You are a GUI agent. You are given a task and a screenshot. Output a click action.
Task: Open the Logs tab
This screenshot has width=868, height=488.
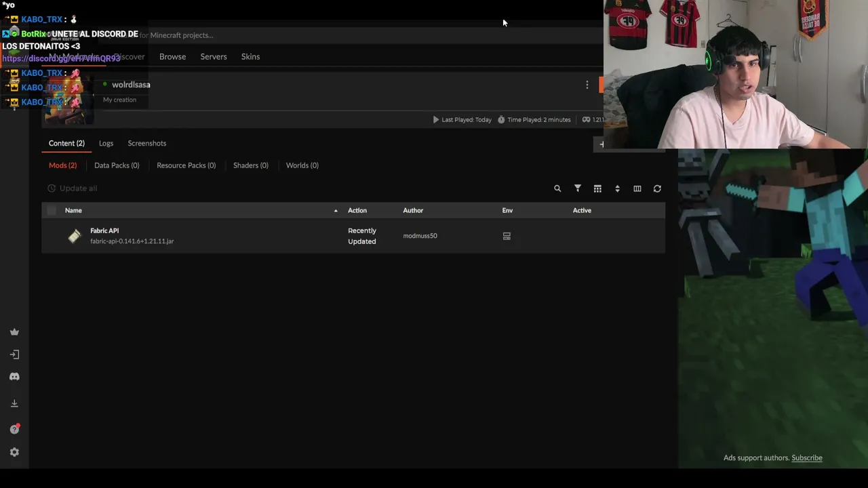point(106,144)
